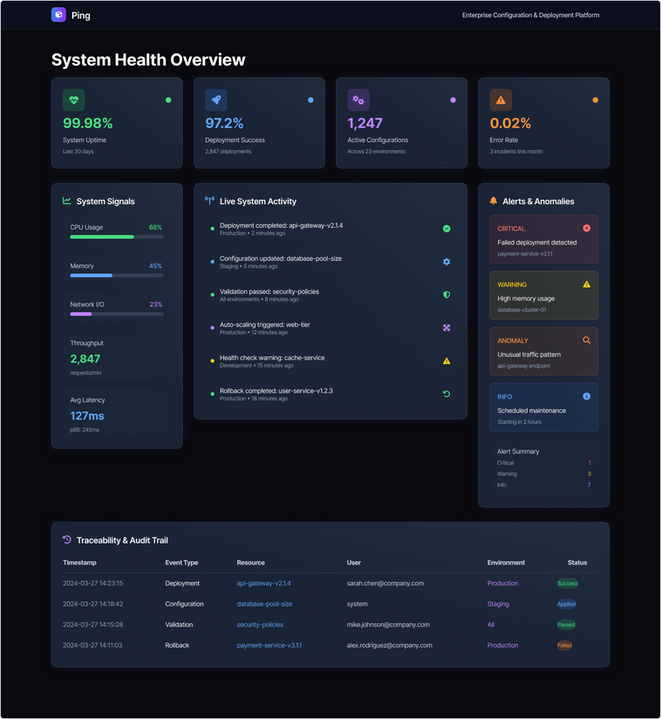This screenshot has width=661, height=719.
Task: Click the warning icon for cache-service health check
Action: point(446,361)
